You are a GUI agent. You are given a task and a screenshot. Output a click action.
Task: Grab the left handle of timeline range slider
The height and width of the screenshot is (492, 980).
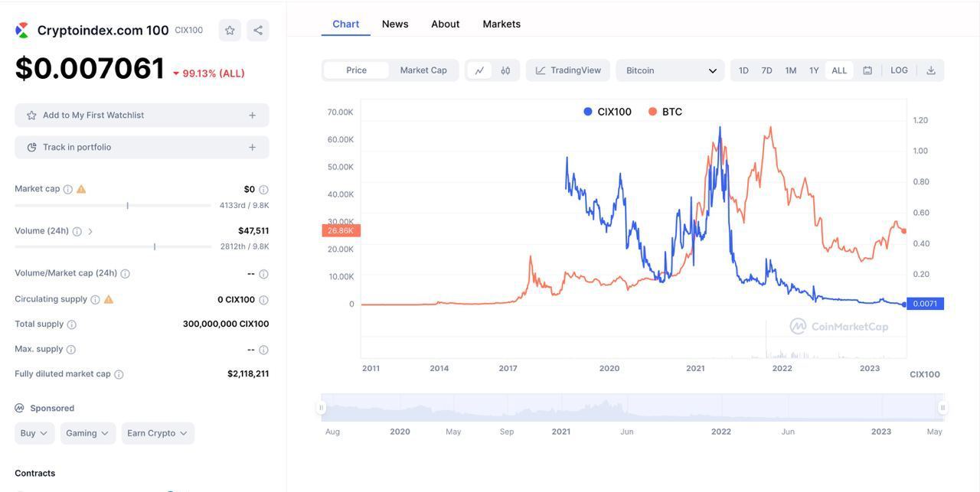pos(322,408)
